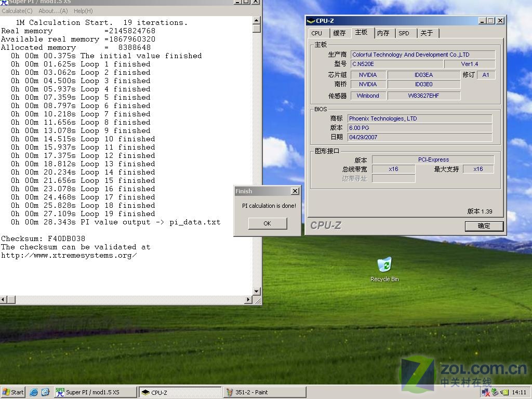Click the PI value output pi_data.txt line

coord(115,222)
